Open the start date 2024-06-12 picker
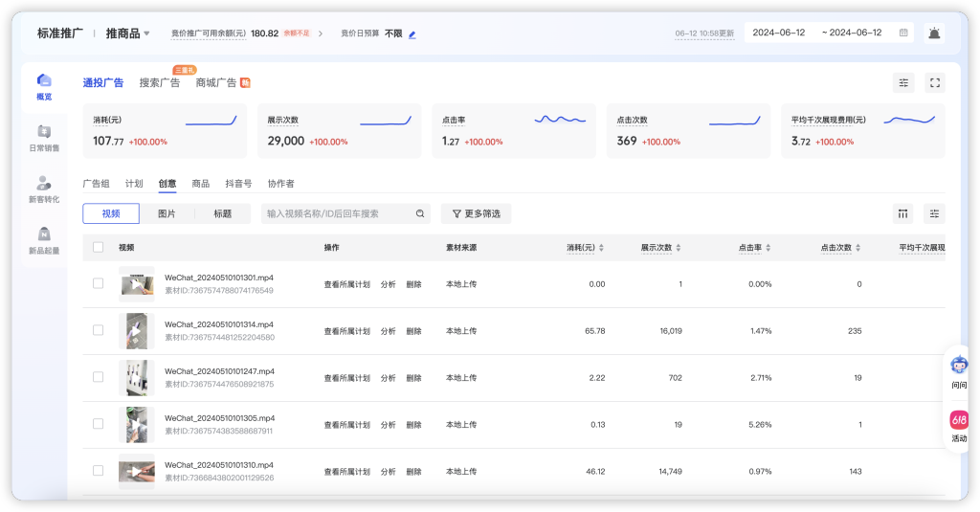The height and width of the screenshot is (512, 980). (779, 33)
